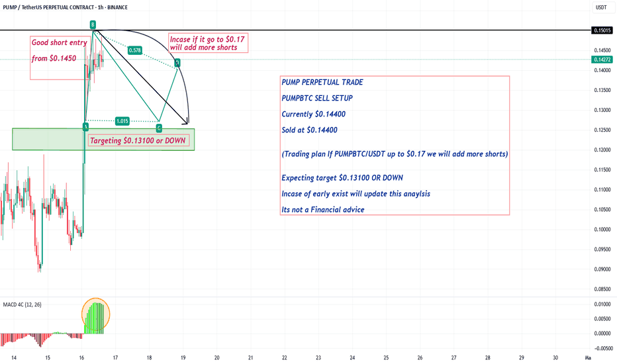Select the black 0.15015 price line label
The image size is (617, 364).
pos(602,30)
